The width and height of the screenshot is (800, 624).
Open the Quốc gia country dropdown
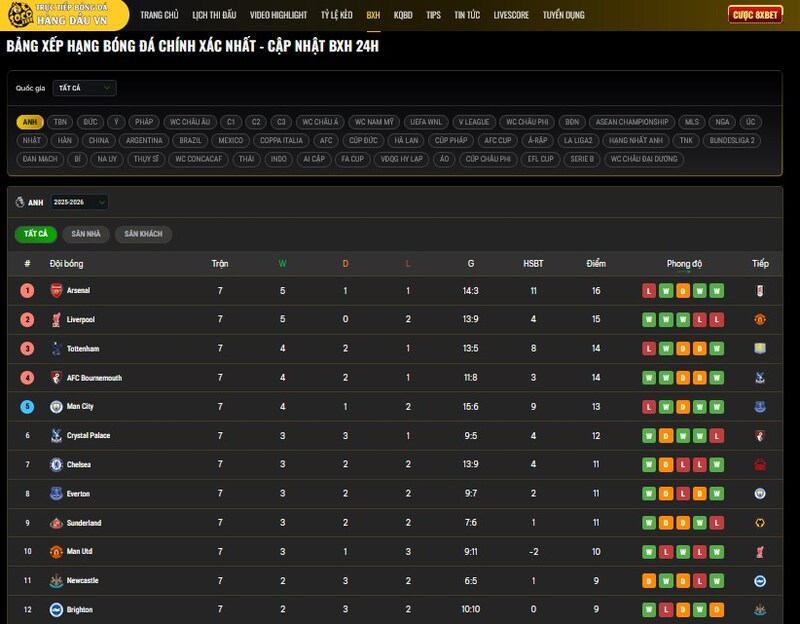pyautogui.click(x=84, y=88)
